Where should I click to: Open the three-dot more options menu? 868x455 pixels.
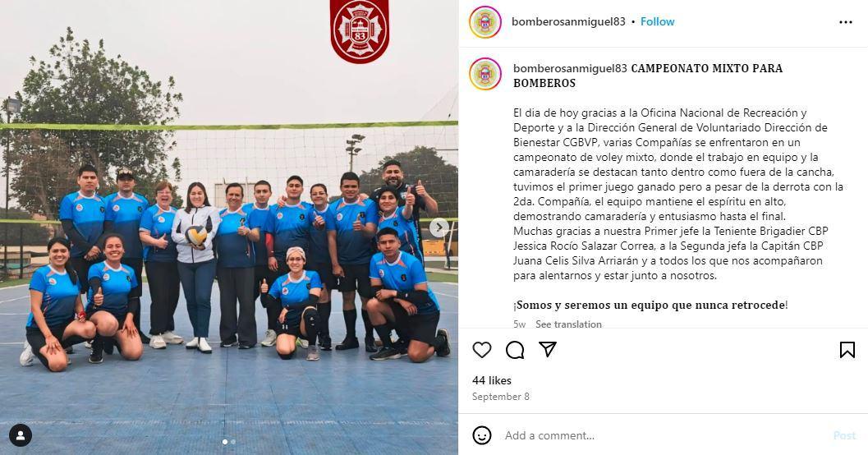tap(845, 22)
